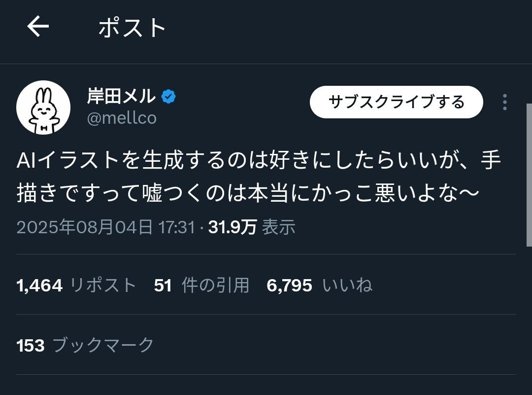Screen dimensions: 532x395
Task: Open the rabbit profile avatar
Action: coord(43,108)
